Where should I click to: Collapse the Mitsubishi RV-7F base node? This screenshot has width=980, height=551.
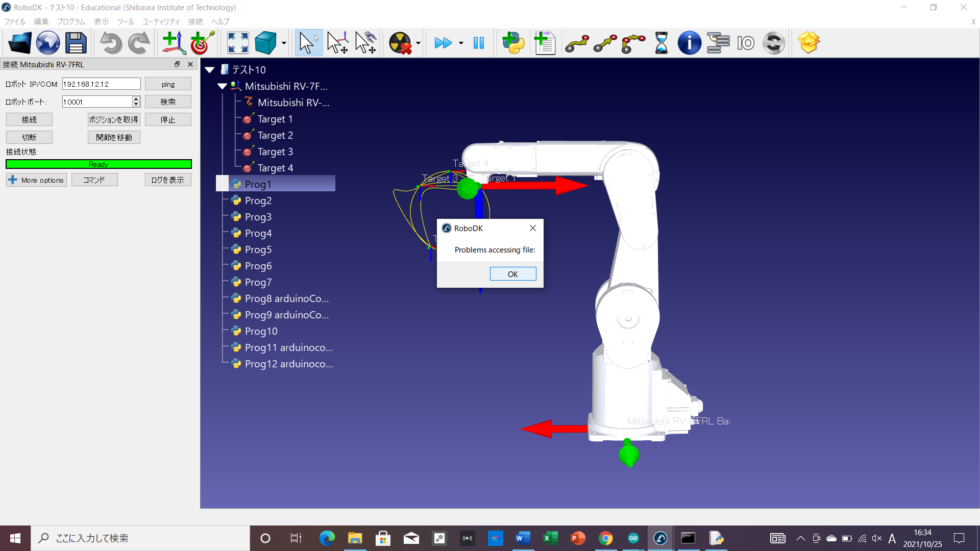click(x=222, y=86)
